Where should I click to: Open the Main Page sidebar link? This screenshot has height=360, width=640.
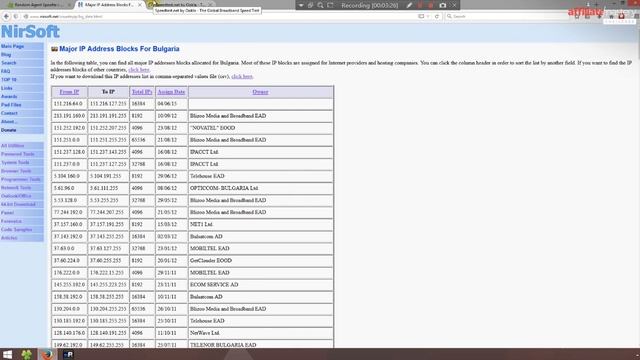pos(12,47)
